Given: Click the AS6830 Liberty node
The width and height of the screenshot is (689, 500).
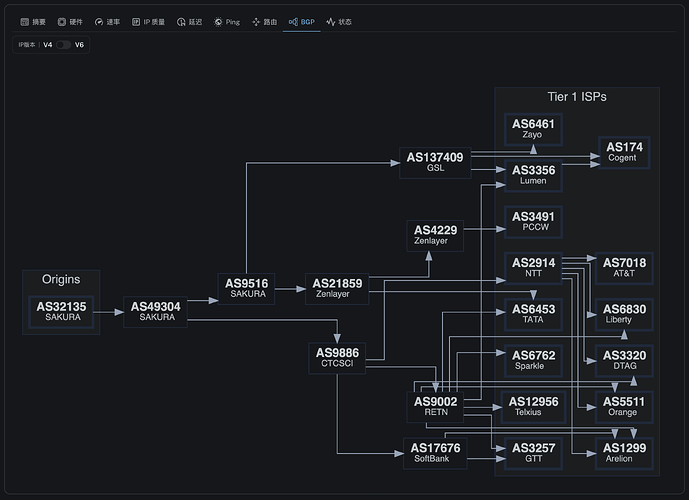Looking at the screenshot, I should pos(624,315).
